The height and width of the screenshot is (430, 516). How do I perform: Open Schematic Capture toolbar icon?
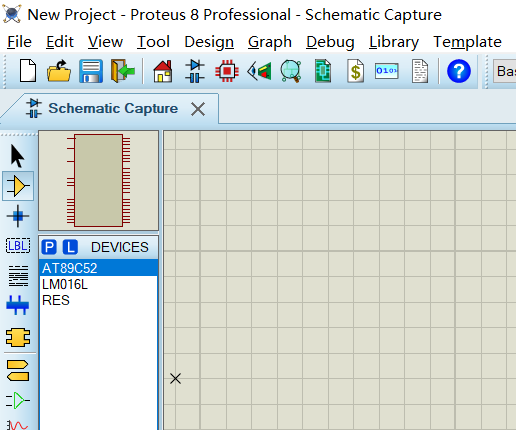(195, 71)
